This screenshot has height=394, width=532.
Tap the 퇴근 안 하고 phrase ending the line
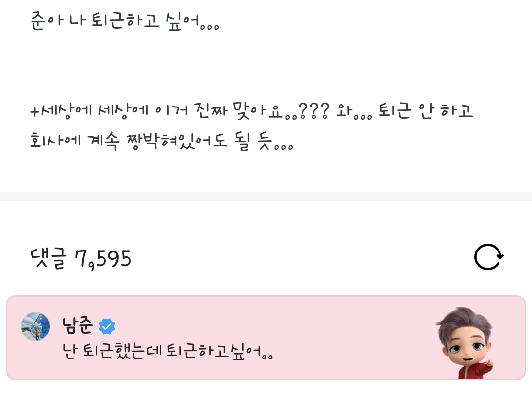click(x=426, y=111)
